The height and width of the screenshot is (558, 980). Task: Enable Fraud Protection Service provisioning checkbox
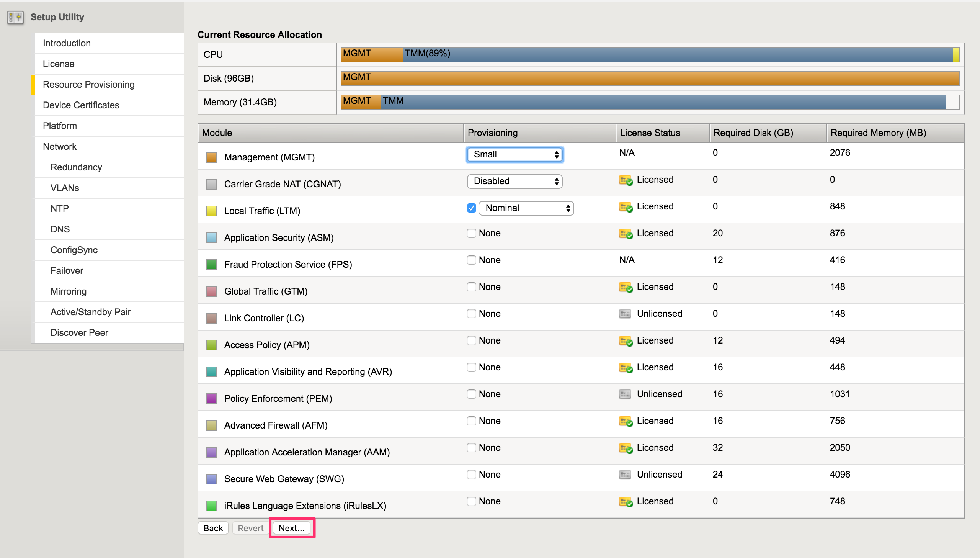pyautogui.click(x=471, y=260)
